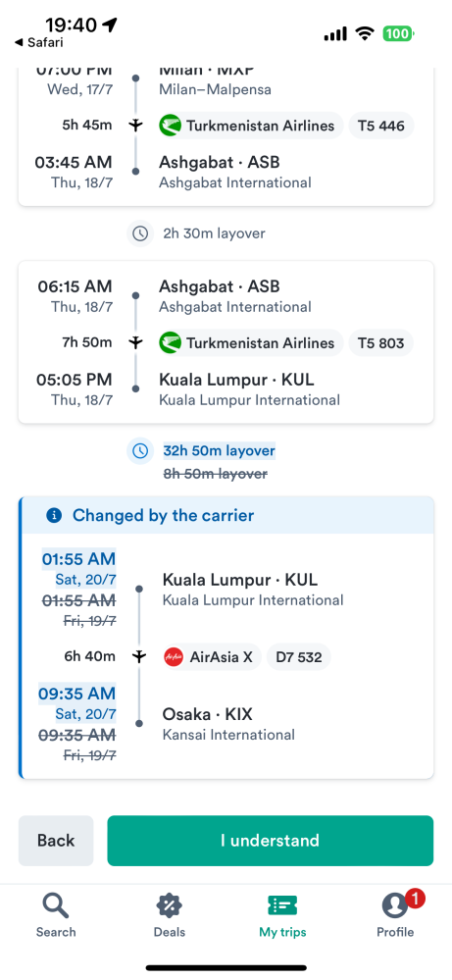
Task: Go back using the Back button
Action: pos(56,841)
